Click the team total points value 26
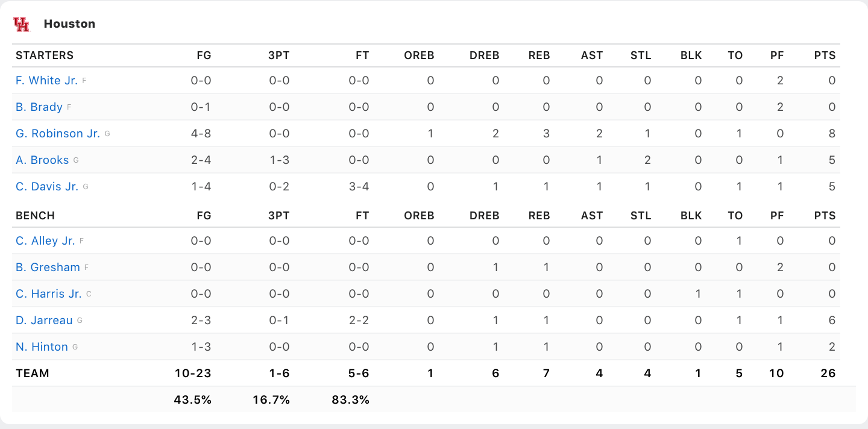Image resolution: width=868 pixels, height=429 pixels. [828, 373]
